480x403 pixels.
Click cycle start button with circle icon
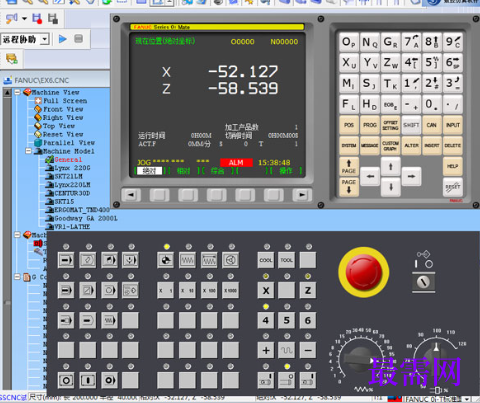coord(66,380)
